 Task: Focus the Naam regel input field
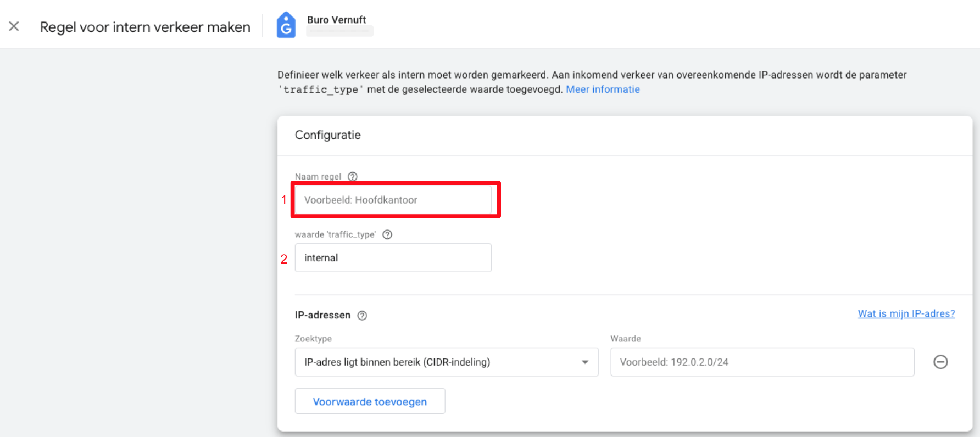coord(393,200)
